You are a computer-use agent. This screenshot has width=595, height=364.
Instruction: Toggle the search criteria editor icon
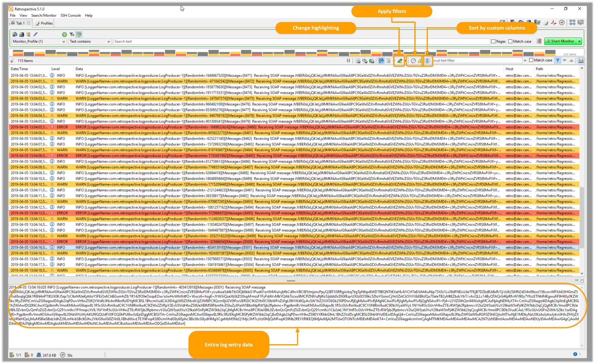[79, 34]
